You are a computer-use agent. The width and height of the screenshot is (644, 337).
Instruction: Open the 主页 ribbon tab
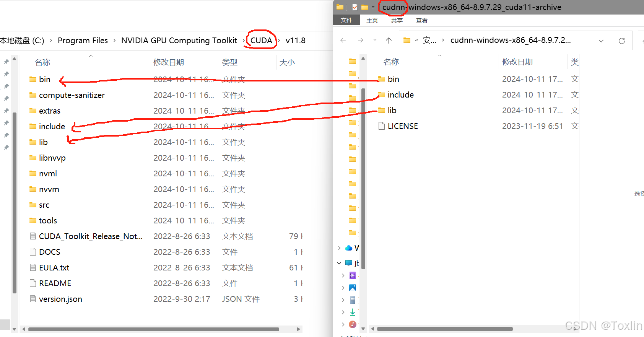[372, 20]
